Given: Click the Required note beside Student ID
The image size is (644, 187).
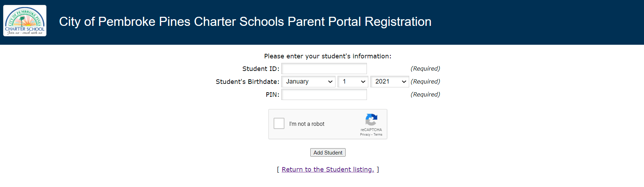Looking at the screenshot, I should coord(425,69).
